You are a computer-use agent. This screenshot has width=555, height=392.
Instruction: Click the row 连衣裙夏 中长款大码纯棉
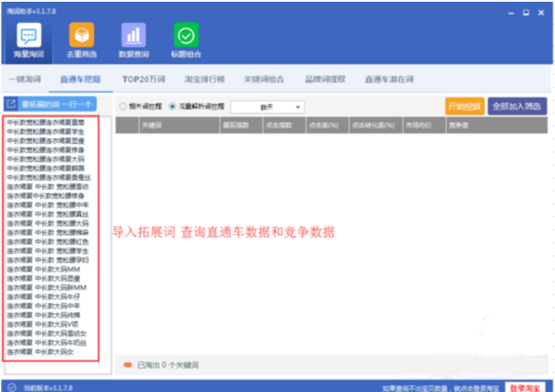coord(44,315)
